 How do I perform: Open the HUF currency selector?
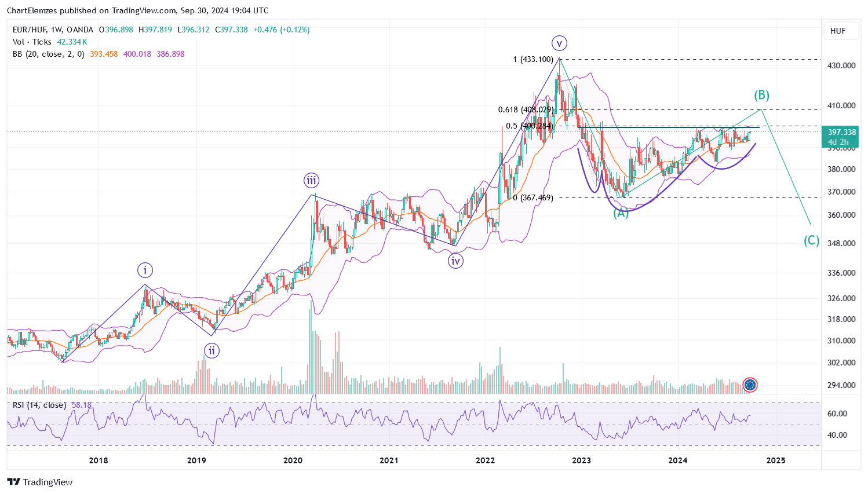point(838,31)
